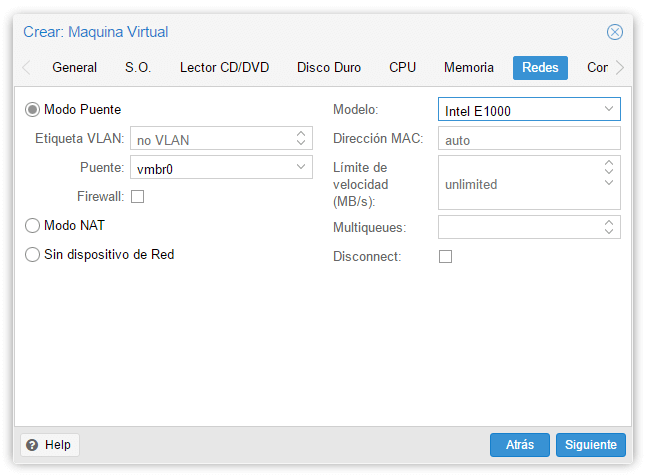The image size is (649, 476).
Task: Choose Sin dispositivo de Red
Action: (33, 255)
